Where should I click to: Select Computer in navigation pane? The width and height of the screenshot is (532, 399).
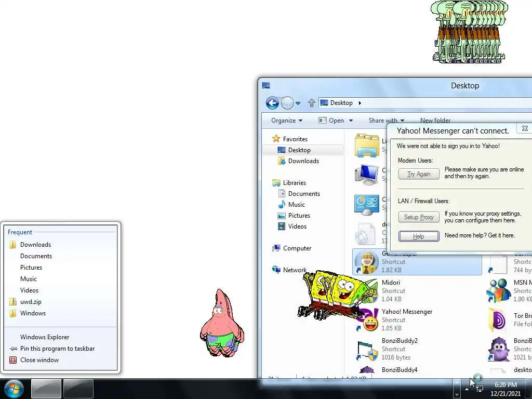297,248
